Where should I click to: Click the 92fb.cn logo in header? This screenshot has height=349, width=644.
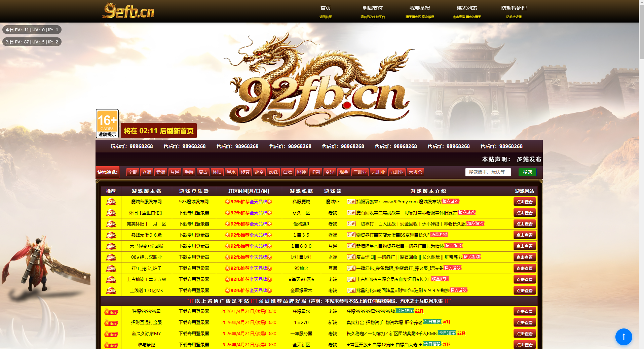tap(128, 11)
